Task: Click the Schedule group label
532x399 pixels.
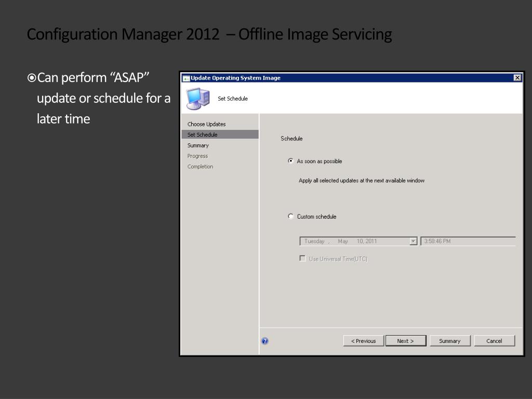Action: point(291,138)
